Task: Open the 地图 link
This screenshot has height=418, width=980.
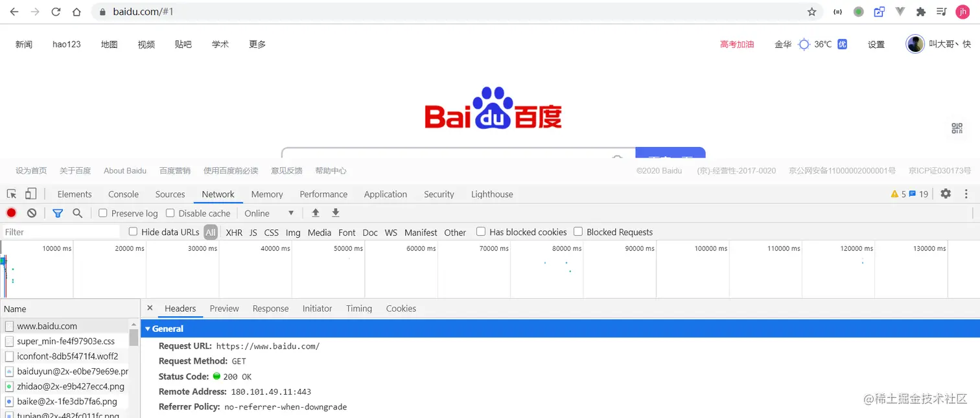Action: point(110,44)
